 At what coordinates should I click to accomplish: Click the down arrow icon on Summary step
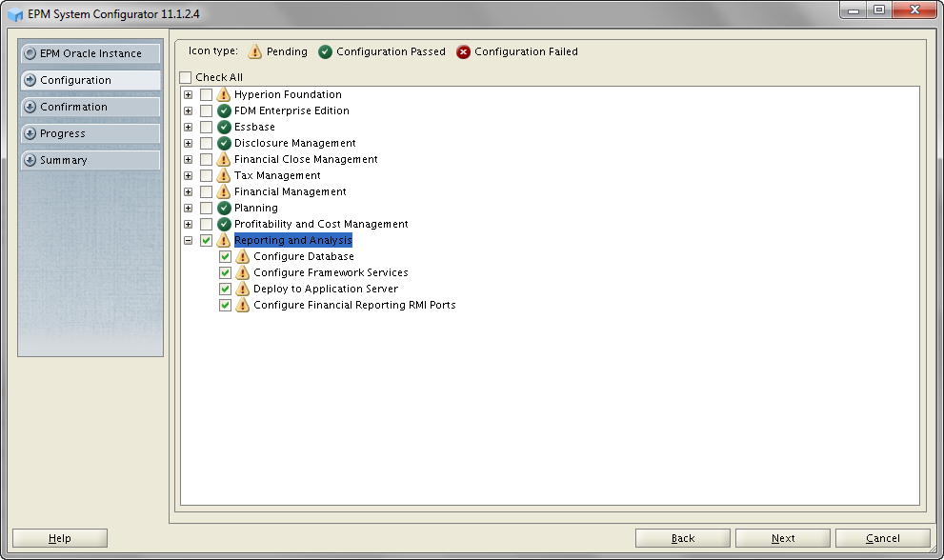pos(30,160)
